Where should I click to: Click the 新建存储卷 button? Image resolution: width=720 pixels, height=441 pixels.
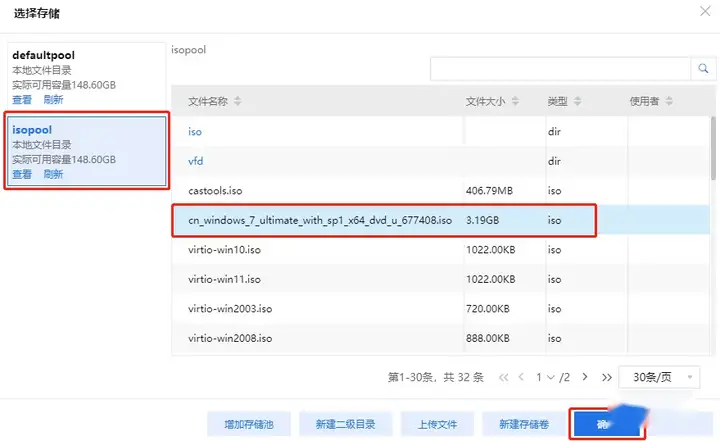(524, 424)
